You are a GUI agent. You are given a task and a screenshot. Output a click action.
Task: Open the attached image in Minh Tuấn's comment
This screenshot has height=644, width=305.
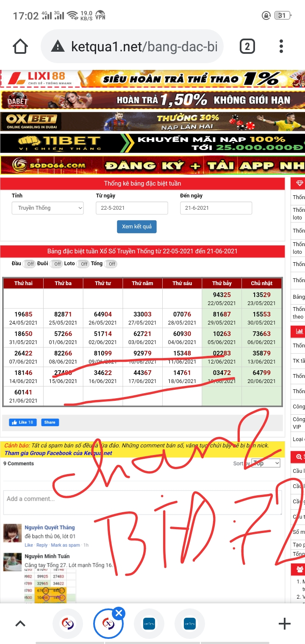tap(50, 586)
